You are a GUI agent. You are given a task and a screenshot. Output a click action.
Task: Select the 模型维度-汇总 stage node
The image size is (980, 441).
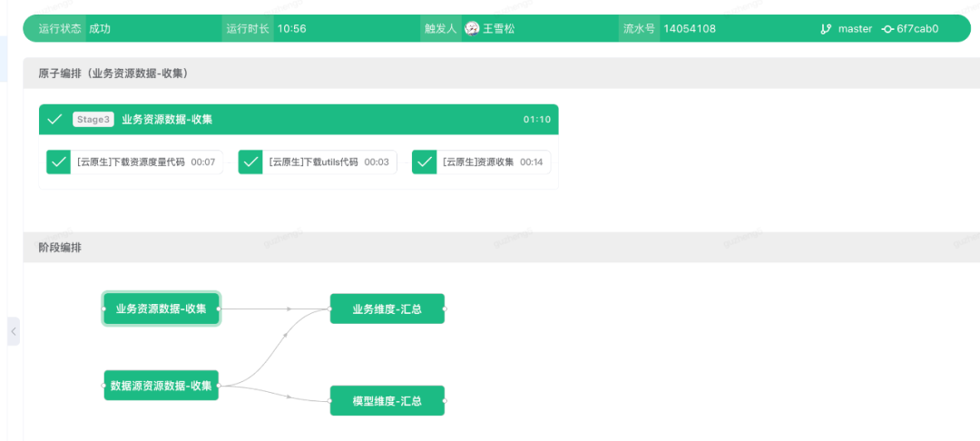(x=387, y=400)
